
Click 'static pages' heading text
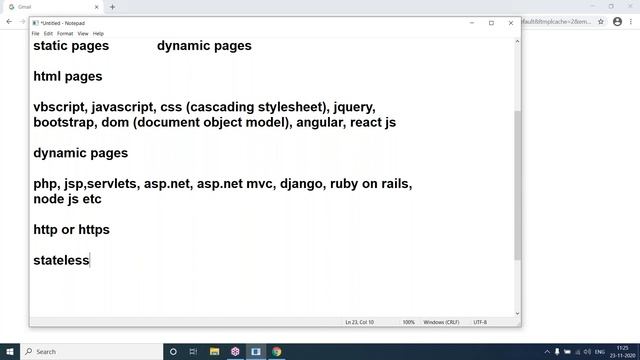point(71,46)
